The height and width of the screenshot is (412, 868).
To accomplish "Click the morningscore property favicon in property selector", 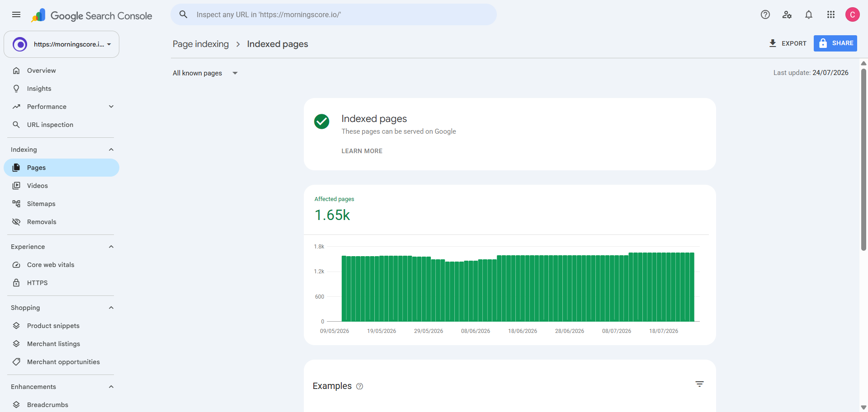I will point(20,44).
